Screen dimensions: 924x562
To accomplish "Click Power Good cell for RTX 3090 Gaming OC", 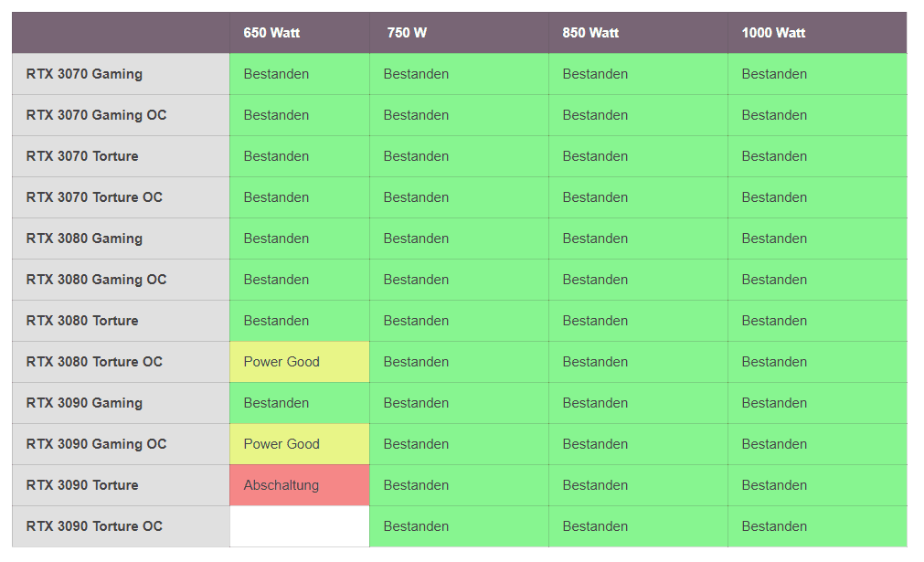I will pyautogui.click(x=281, y=444).
